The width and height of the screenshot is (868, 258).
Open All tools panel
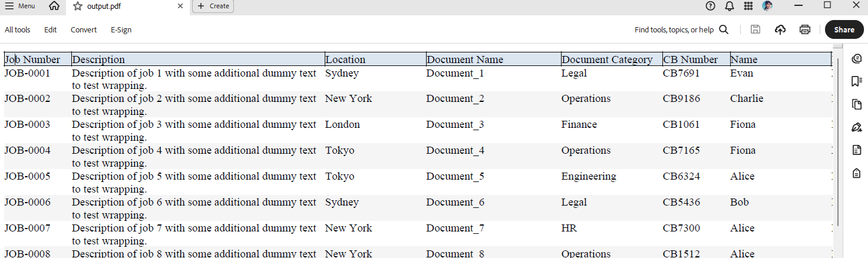tap(18, 29)
